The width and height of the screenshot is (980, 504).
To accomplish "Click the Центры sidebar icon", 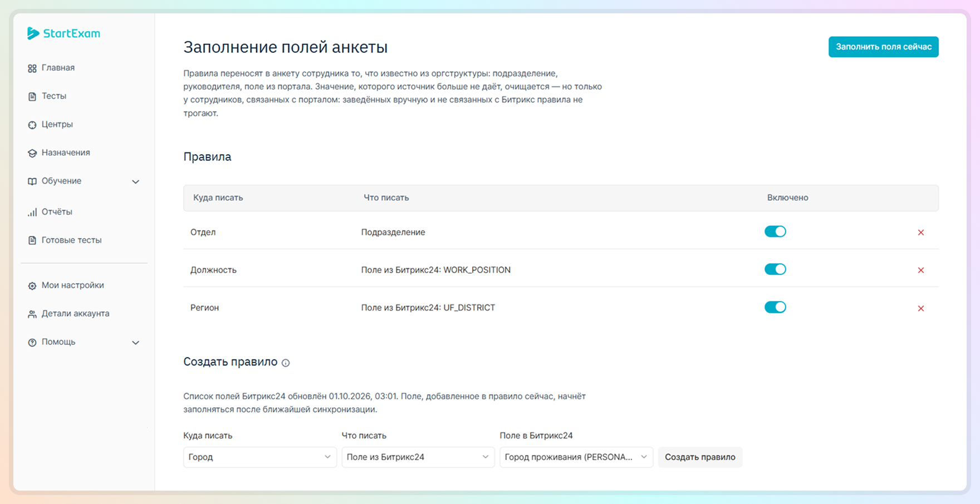I will tap(32, 125).
